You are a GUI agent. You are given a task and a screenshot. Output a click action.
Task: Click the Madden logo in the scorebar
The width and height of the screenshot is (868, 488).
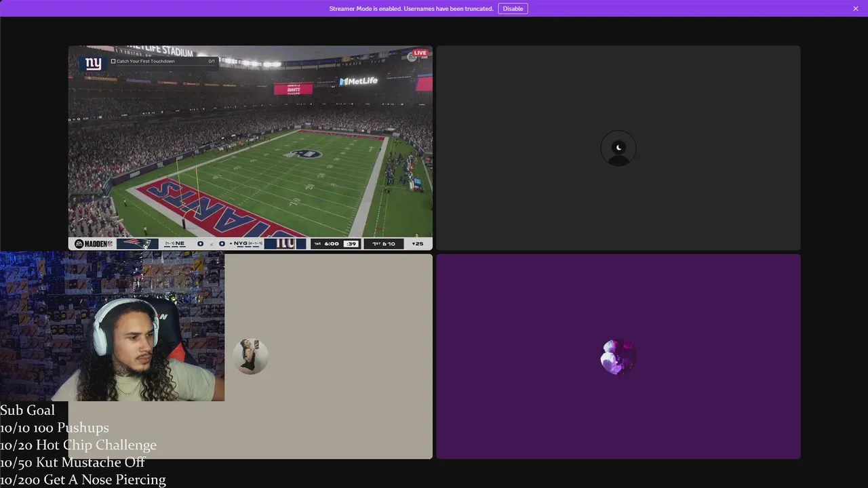click(x=94, y=244)
